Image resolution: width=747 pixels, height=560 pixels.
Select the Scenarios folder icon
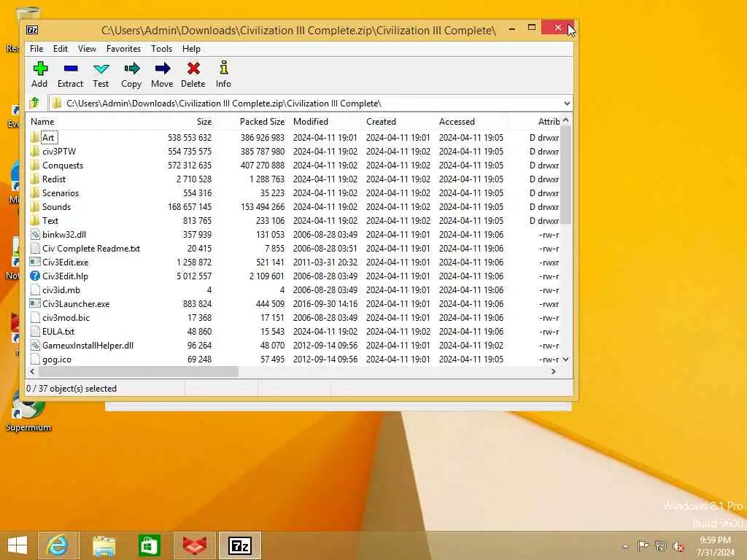point(34,192)
